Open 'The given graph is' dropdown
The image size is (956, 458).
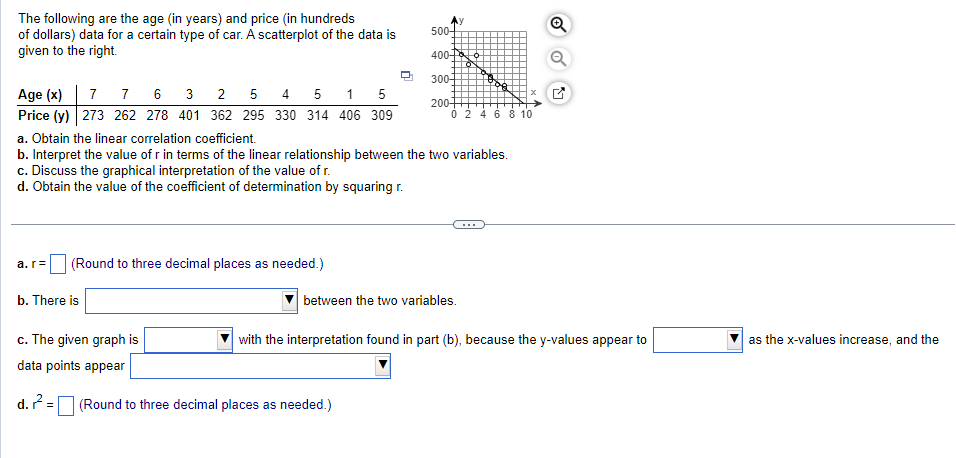click(189, 340)
